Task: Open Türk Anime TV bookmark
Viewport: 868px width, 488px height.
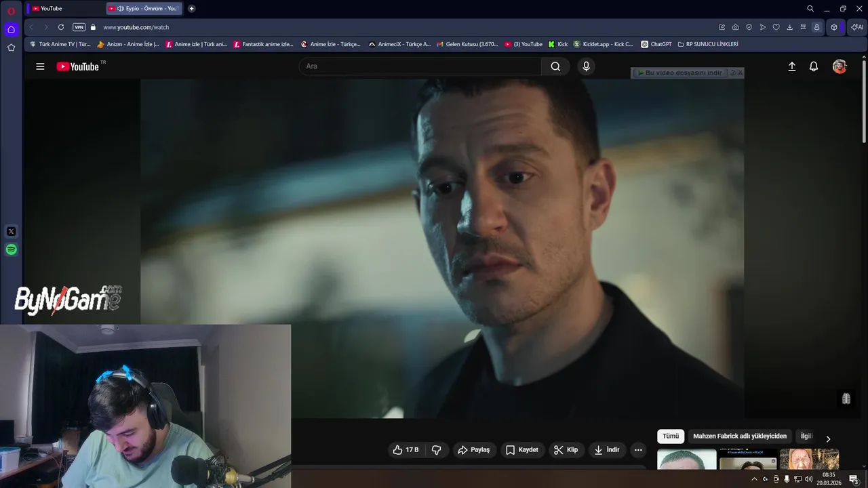Action: click(x=60, y=44)
